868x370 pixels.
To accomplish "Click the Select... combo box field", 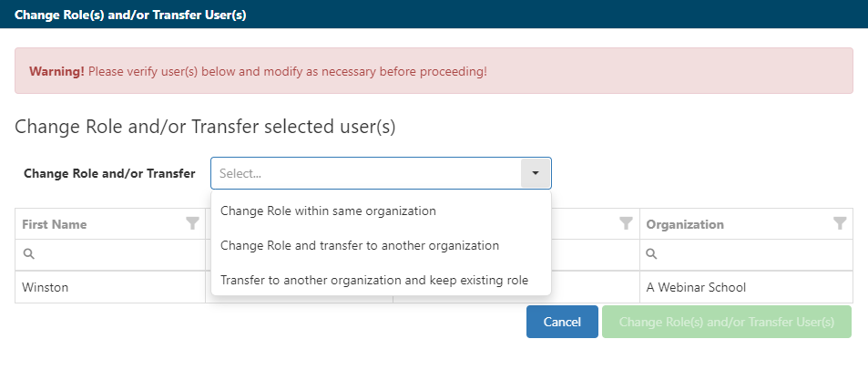I will (x=366, y=173).
